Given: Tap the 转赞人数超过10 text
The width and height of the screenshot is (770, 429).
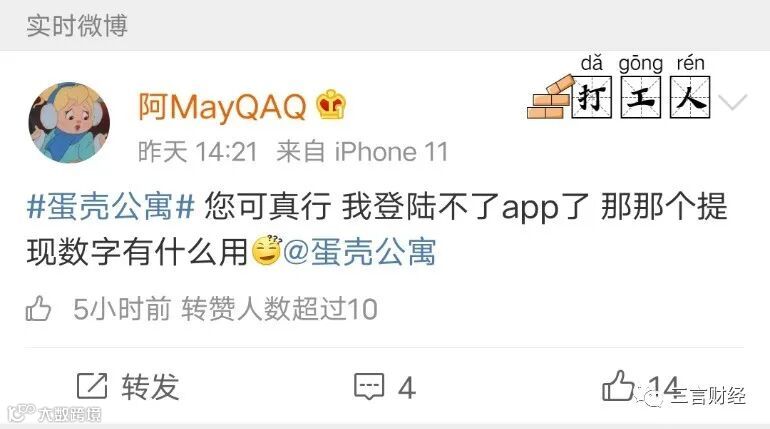Looking at the screenshot, I should (x=279, y=309).
